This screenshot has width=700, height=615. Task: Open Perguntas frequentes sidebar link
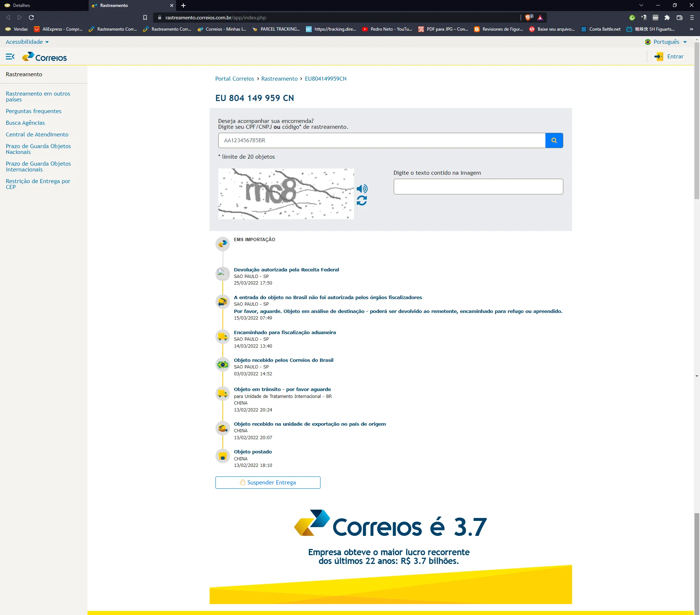click(x=34, y=111)
